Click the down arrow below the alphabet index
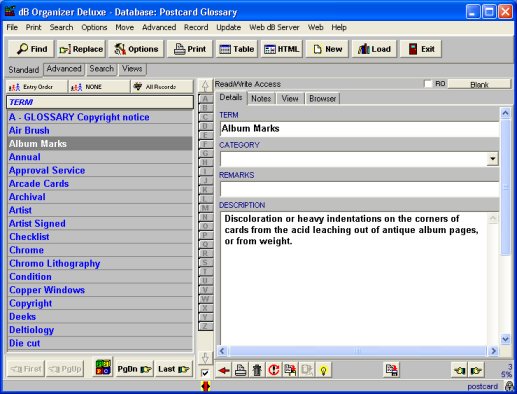The image size is (517, 394). pyautogui.click(x=205, y=358)
